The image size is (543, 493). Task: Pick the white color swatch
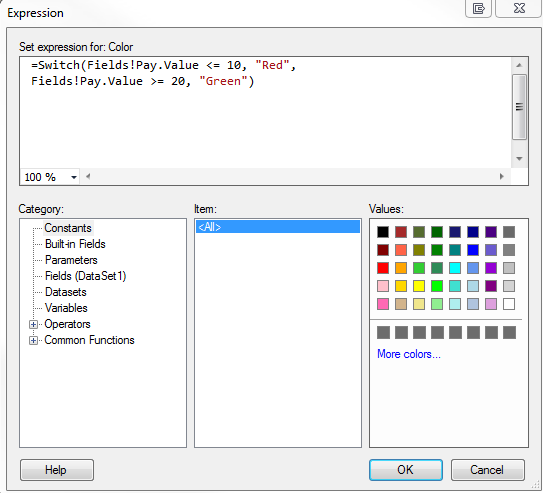[509, 304]
